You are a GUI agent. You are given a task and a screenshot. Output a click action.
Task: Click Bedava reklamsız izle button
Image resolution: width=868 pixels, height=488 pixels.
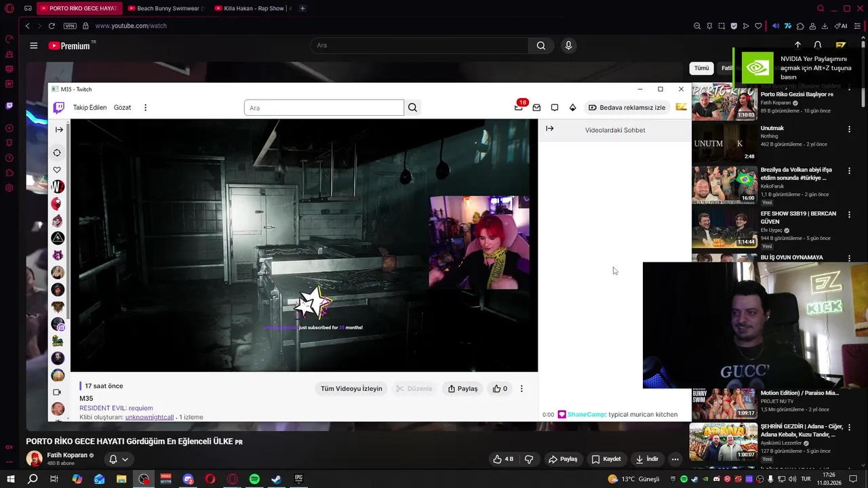click(627, 107)
